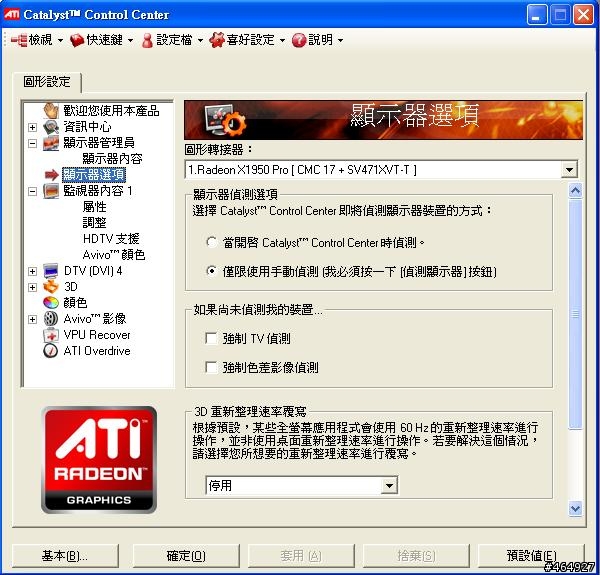Image resolution: width=600 pixels, height=575 pixels.
Task: Collapse the 監視器內容 1 tree node
Action: point(33,191)
